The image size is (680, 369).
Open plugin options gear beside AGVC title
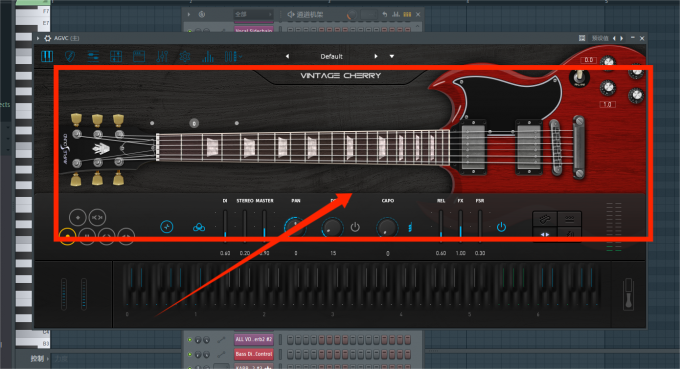48,38
